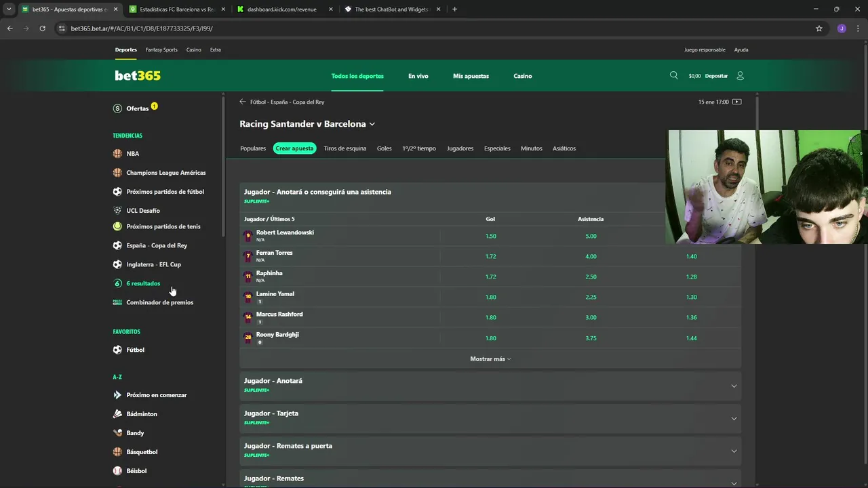Screen dimensions: 868x488
Task: Open Fantasy Sports top link
Action: [161, 49]
